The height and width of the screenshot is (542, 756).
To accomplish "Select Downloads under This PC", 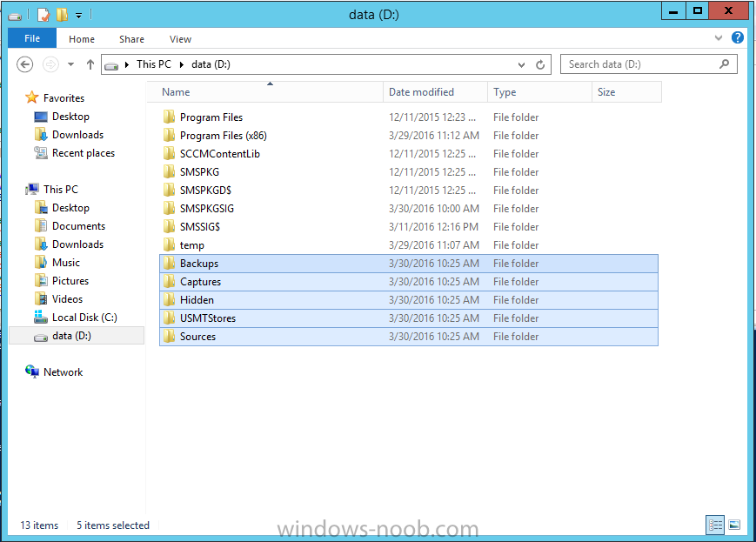I will point(77,244).
